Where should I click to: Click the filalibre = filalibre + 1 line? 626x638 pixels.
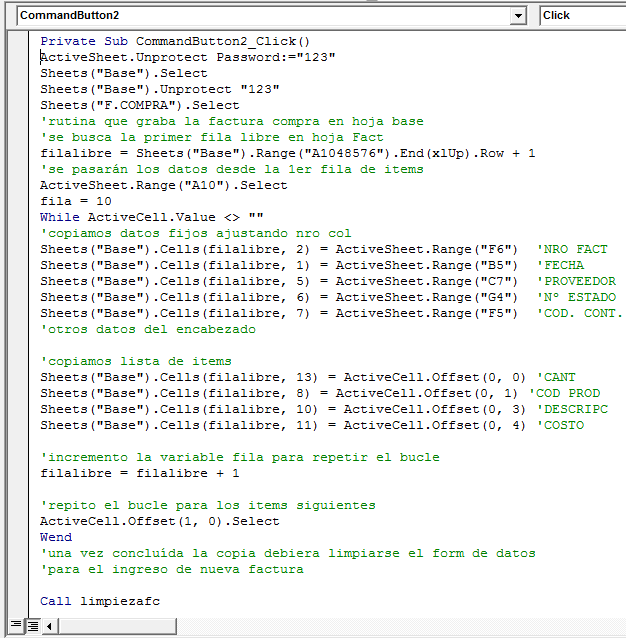[139, 473]
